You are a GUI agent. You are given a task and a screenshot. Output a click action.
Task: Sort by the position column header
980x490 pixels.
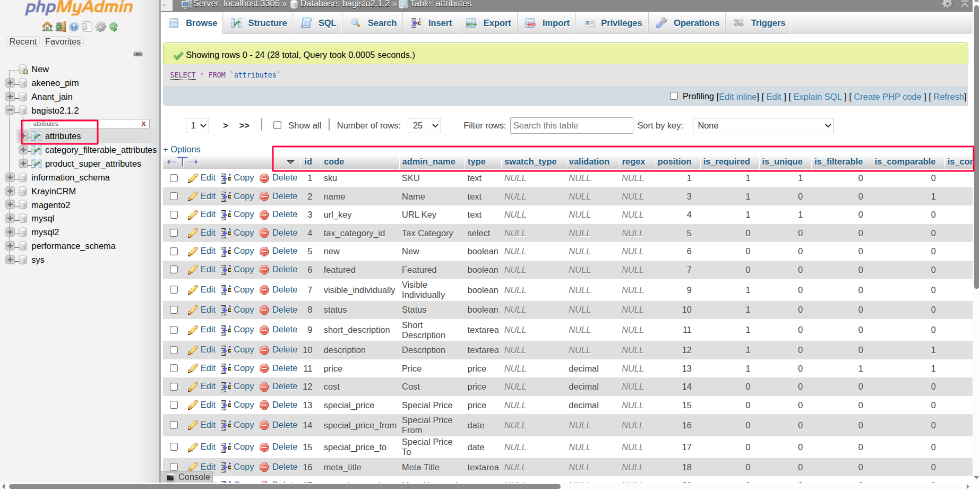[674, 162]
